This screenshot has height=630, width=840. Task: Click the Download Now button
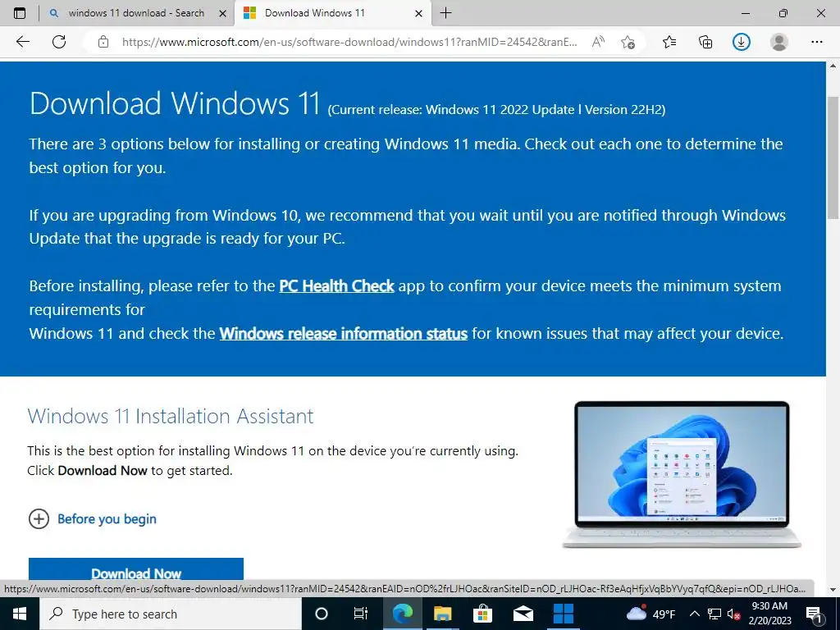(x=136, y=570)
